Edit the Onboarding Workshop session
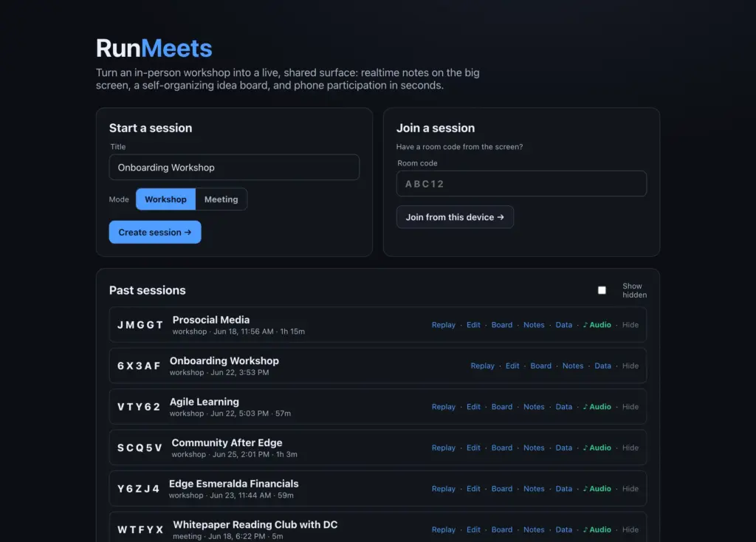The width and height of the screenshot is (756, 542). [512, 366]
